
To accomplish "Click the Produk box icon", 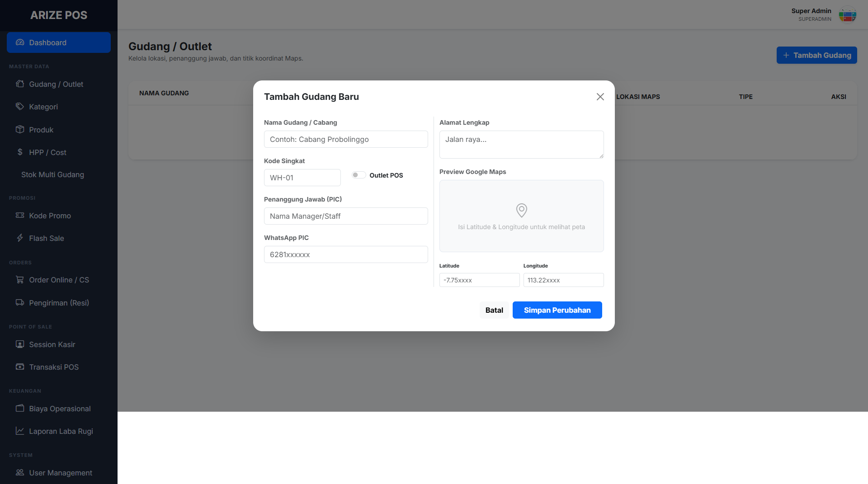I will pyautogui.click(x=20, y=130).
